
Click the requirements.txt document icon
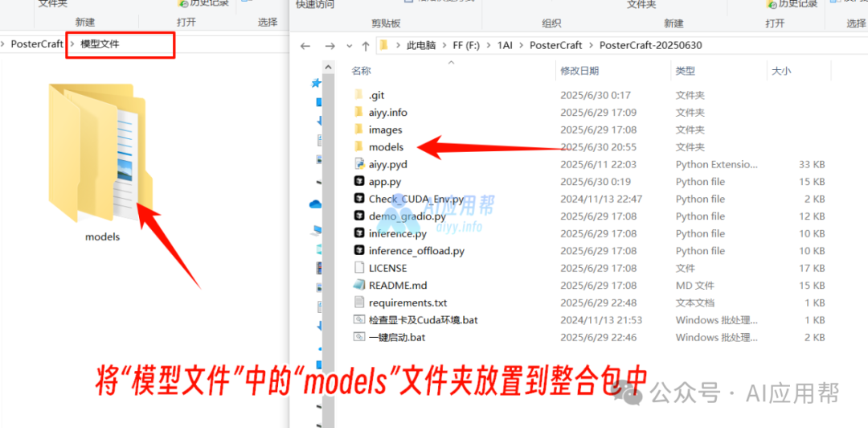pyautogui.click(x=359, y=302)
